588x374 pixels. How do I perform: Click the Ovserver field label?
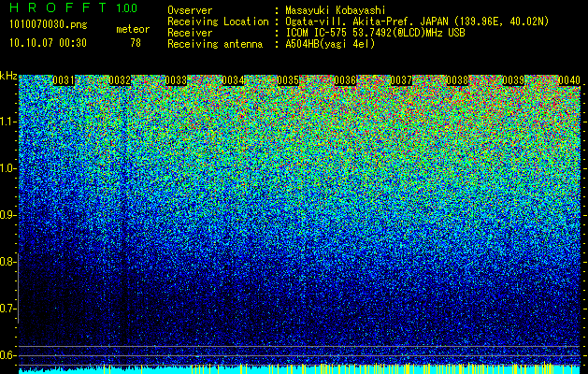(x=190, y=10)
